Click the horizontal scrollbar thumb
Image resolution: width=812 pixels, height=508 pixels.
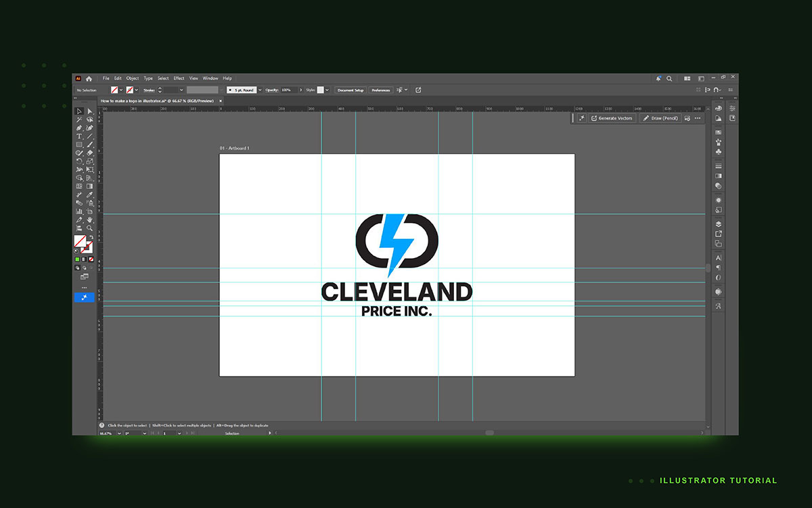[x=489, y=433]
